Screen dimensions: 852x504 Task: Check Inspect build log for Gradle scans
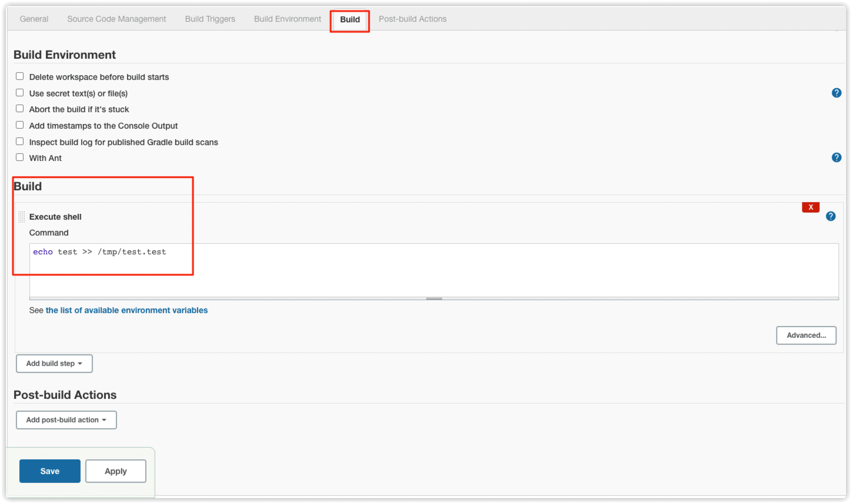20,141
